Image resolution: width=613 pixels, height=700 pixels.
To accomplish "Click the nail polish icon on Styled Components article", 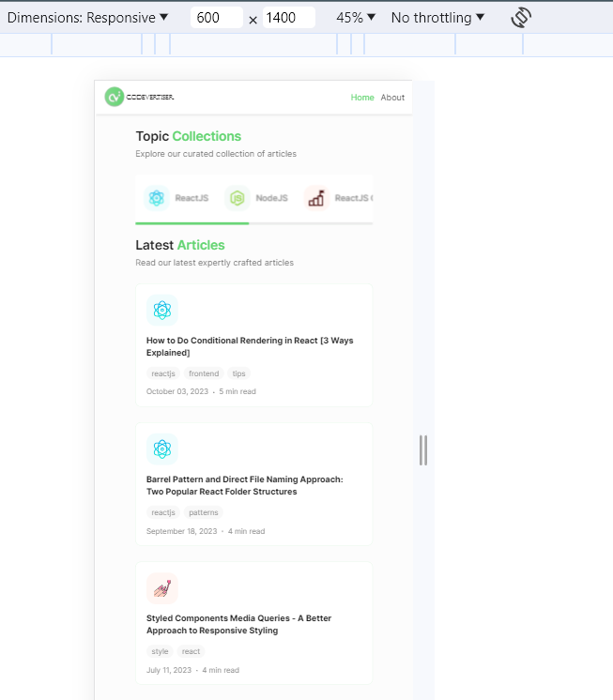I will 162,588.
